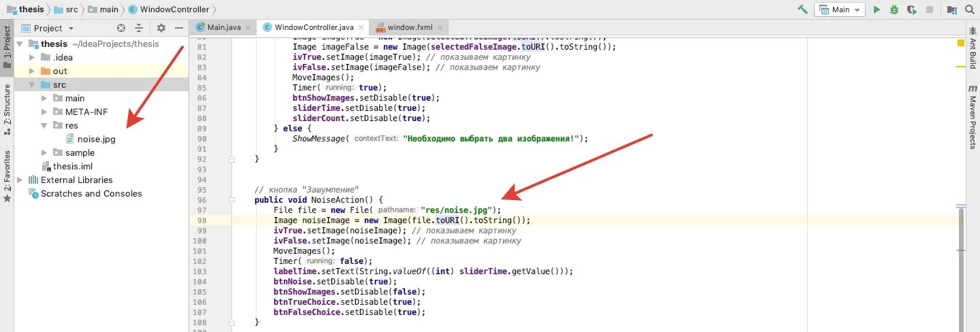This screenshot has height=332, width=980.
Task: Click the yellow inspection status indicator
Action: (x=961, y=43)
